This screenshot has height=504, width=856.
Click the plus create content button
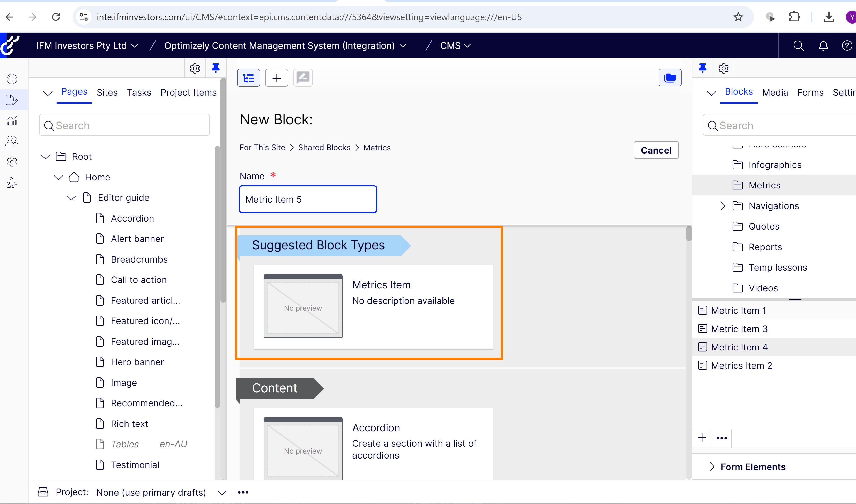[x=276, y=78]
